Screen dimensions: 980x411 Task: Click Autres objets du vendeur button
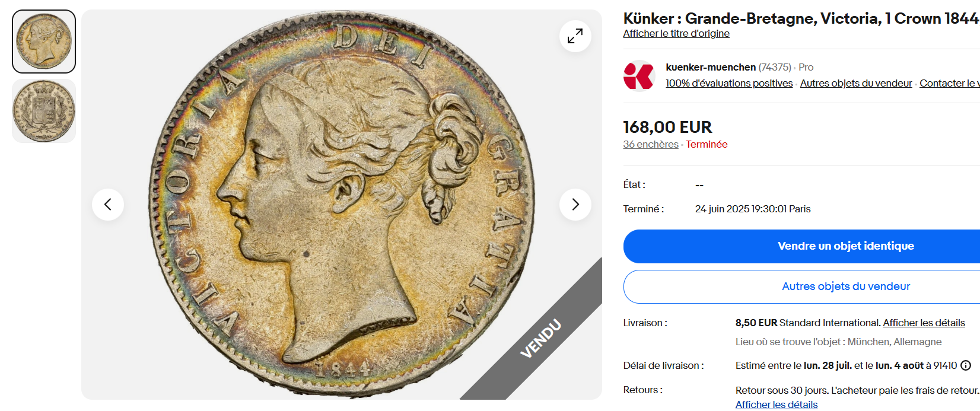[x=801, y=286]
